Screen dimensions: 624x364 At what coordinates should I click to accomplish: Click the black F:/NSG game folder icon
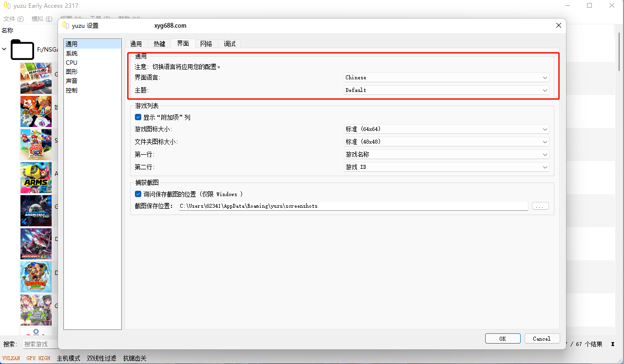point(22,49)
